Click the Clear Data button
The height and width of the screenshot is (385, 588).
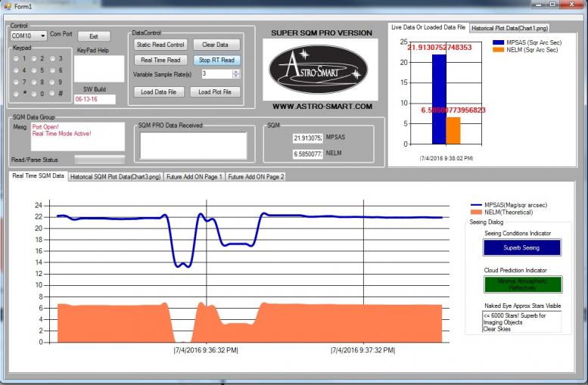[216, 45]
